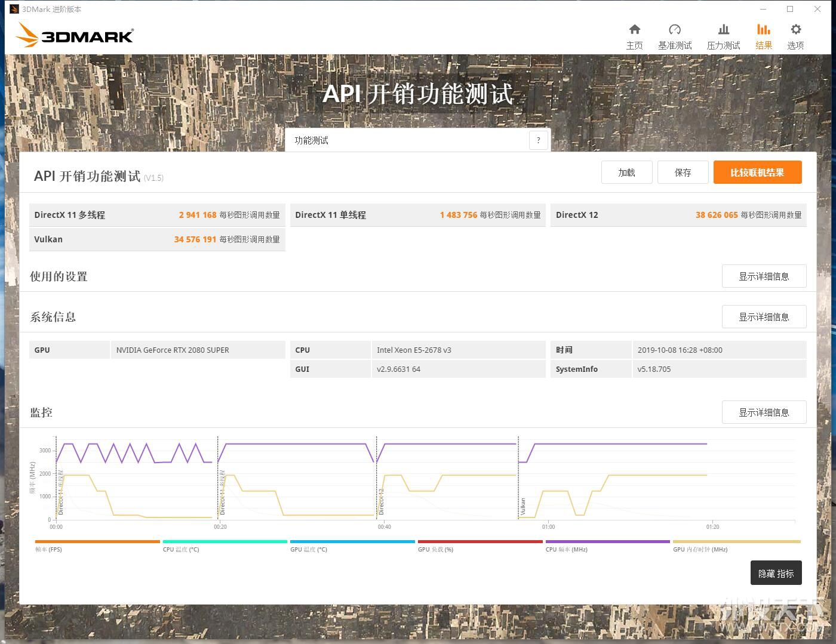Click the NVIDIA GeForce RTX 2080 SUPER value
The width and height of the screenshot is (836, 644).
tap(173, 350)
